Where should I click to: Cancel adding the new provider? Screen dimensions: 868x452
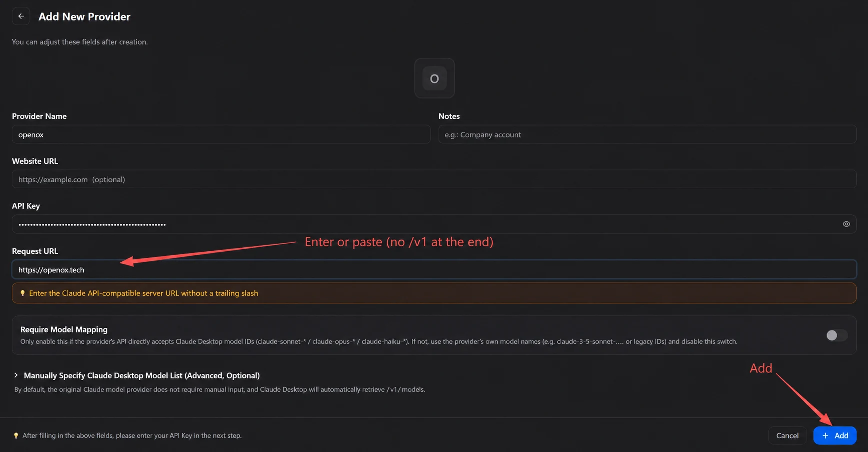tap(787, 436)
